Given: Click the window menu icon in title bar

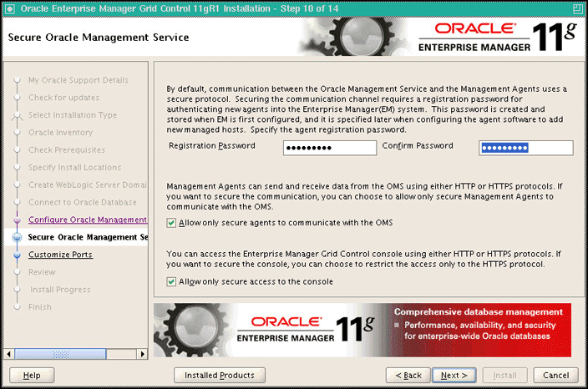Looking at the screenshot, I should point(9,9).
